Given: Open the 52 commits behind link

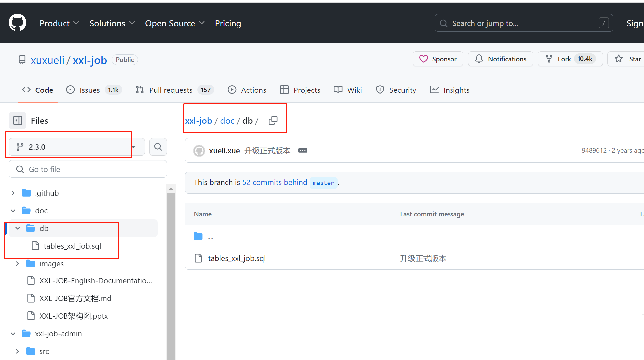Looking at the screenshot, I should point(275,182).
